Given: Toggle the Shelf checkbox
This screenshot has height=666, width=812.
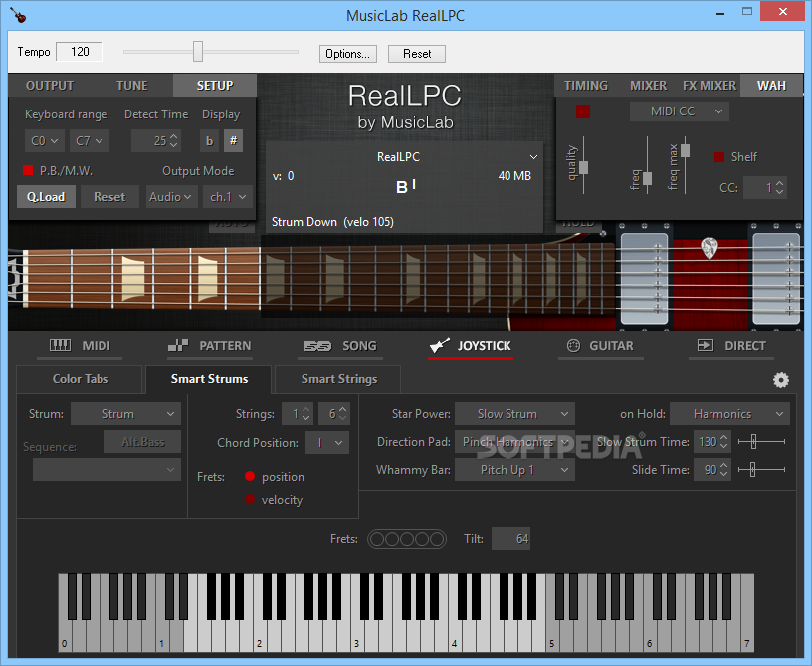Looking at the screenshot, I should point(719,157).
